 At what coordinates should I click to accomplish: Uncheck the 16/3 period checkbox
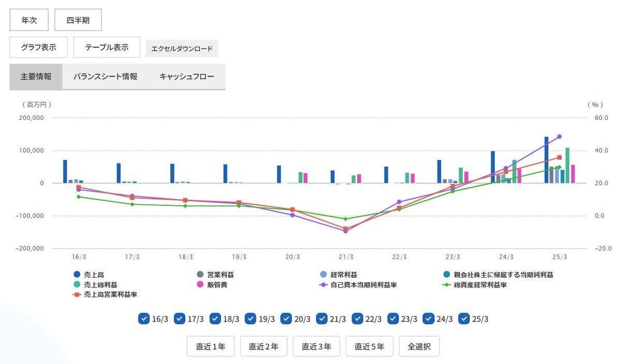[x=144, y=318]
